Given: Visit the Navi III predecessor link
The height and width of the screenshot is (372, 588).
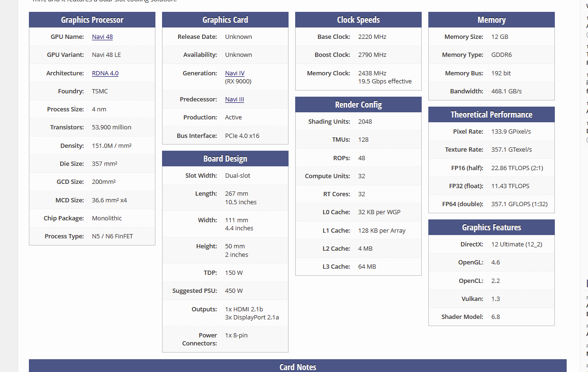Looking at the screenshot, I should click(x=235, y=99).
